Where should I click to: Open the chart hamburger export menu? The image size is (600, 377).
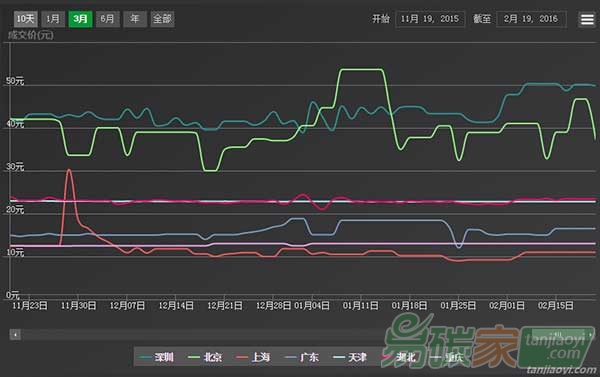pos(587,19)
